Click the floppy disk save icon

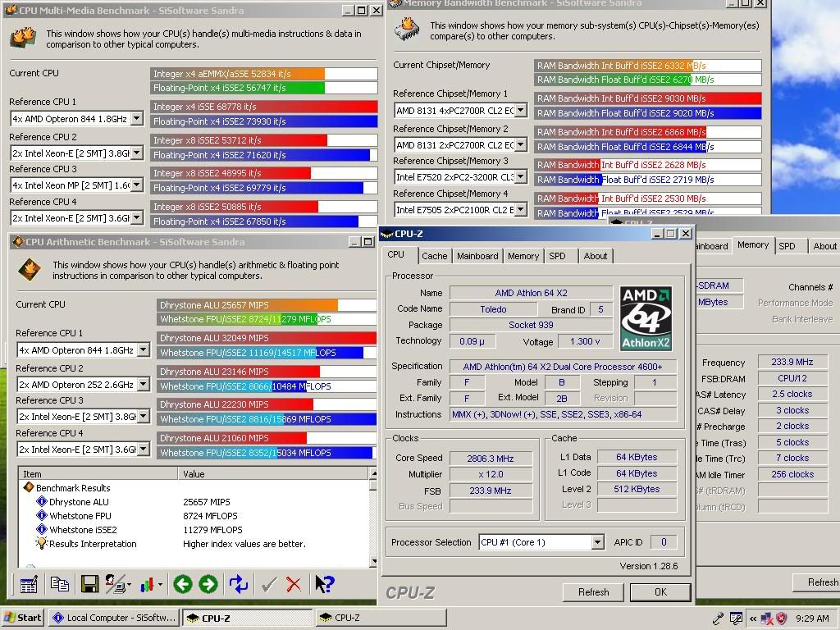[x=89, y=584]
